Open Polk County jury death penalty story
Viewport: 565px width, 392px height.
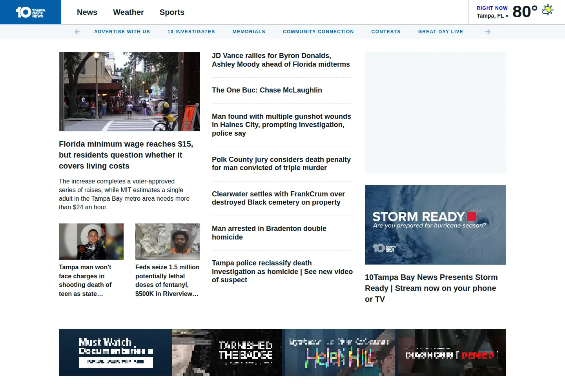(281, 163)
